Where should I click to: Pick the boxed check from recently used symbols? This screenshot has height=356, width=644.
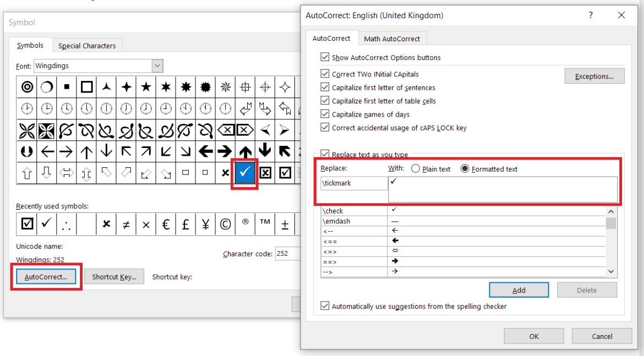(x=27, y=224)
